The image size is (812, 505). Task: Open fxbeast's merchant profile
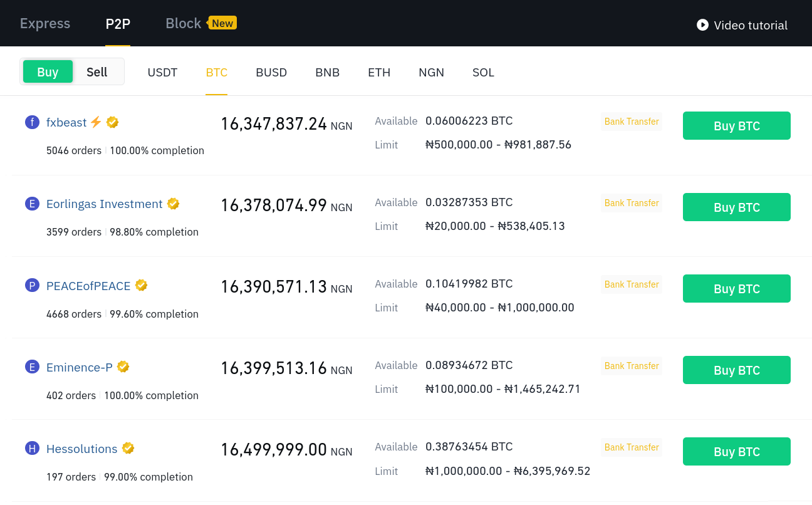click(66, 123)
